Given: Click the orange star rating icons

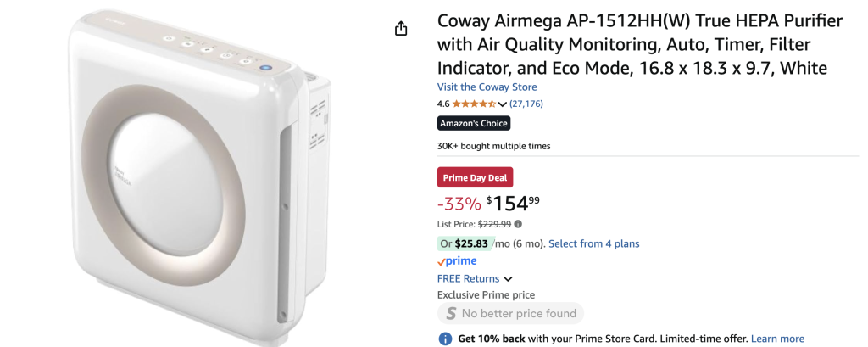Looking at the screenshot, I should coord(474,104).
